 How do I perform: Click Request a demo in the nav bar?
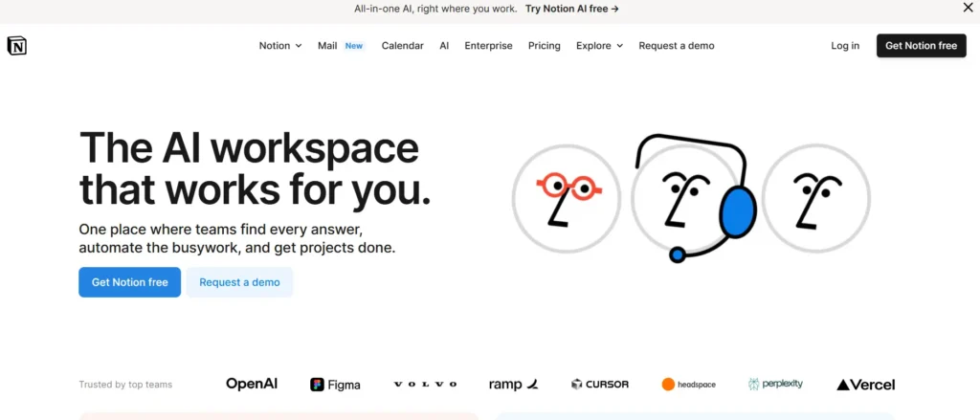677,46
